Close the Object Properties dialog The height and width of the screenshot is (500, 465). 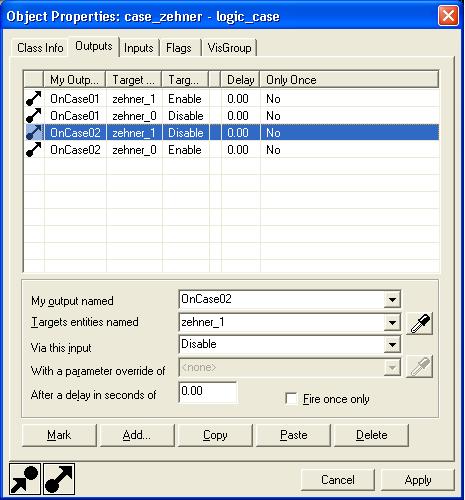pyautogui.click(x=448, y=15)
